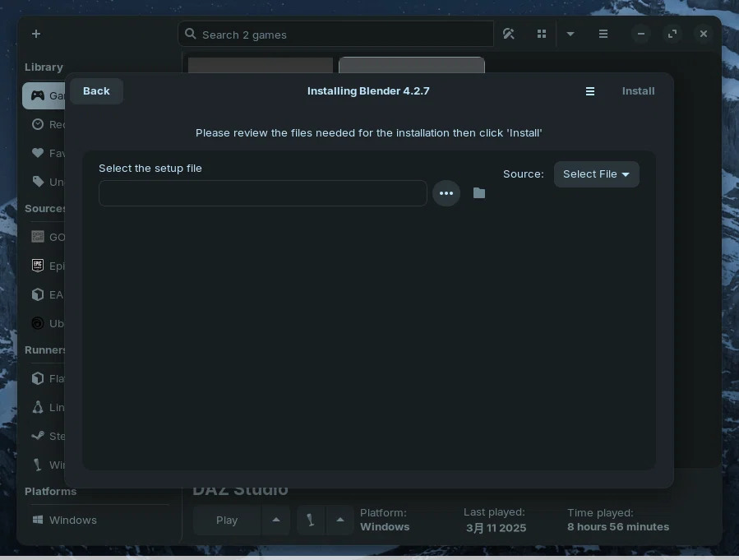Minimize the Lutris window

pos(641,34)
